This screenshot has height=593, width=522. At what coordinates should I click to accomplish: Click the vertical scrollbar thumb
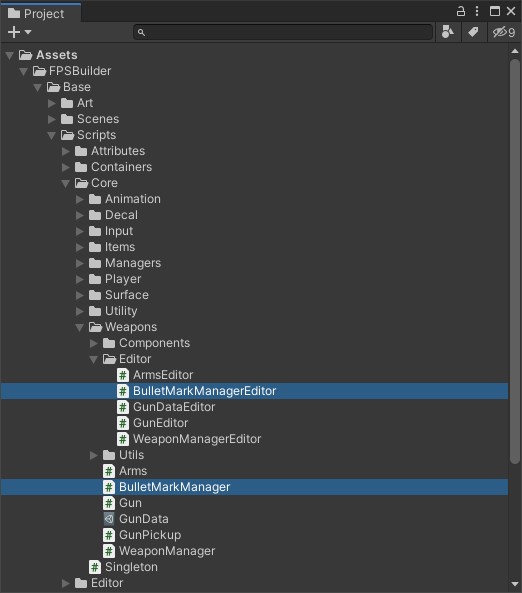click(514, 261)
